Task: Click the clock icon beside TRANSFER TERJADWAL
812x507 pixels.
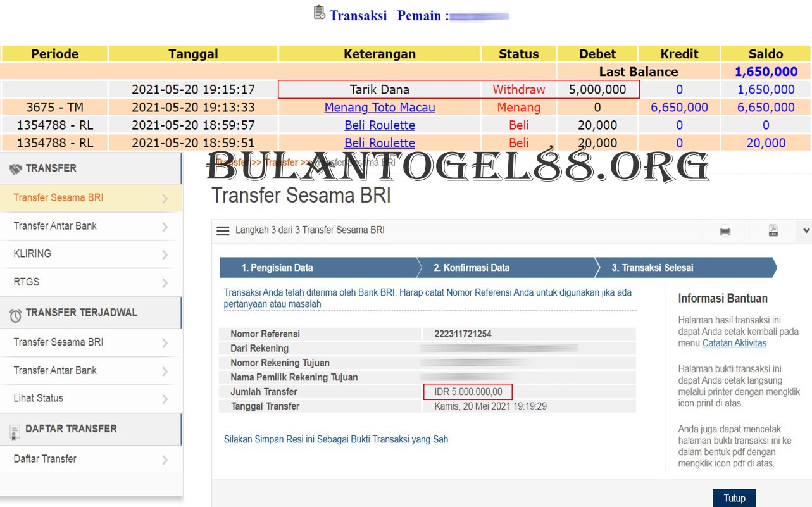Action: pos(15,314)
